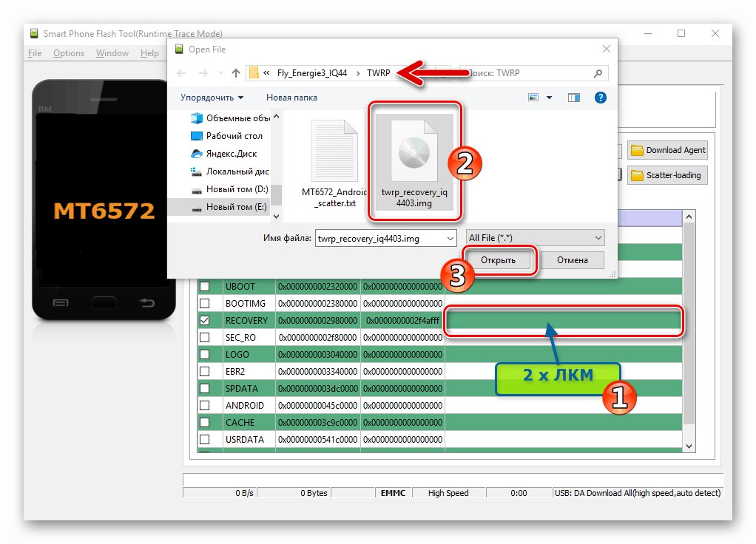Open the view mode icon in dialog toolbar
The width and height of the screenshot is (756, 544).
(533, 98)
